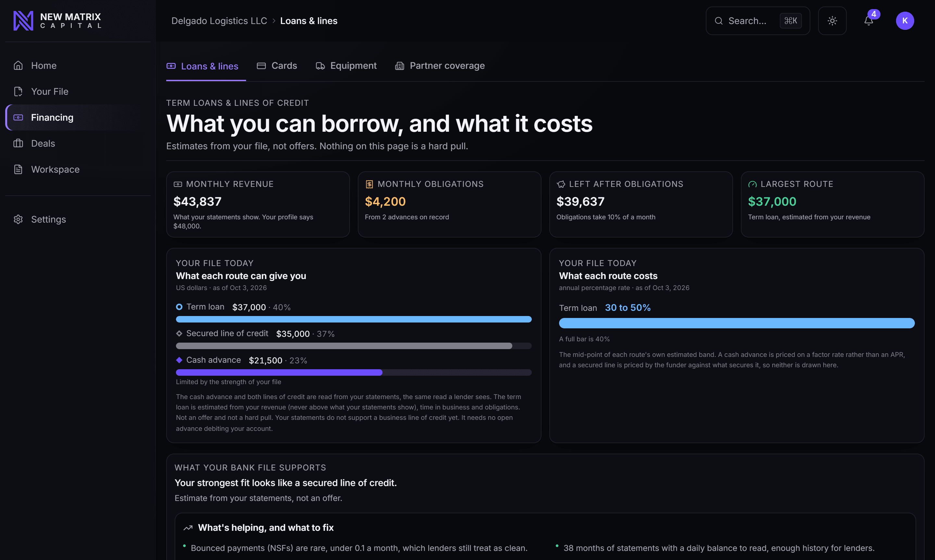935x560 pixels.
Task: Switch to the Equipment tab
Action: tap(346, 66)
